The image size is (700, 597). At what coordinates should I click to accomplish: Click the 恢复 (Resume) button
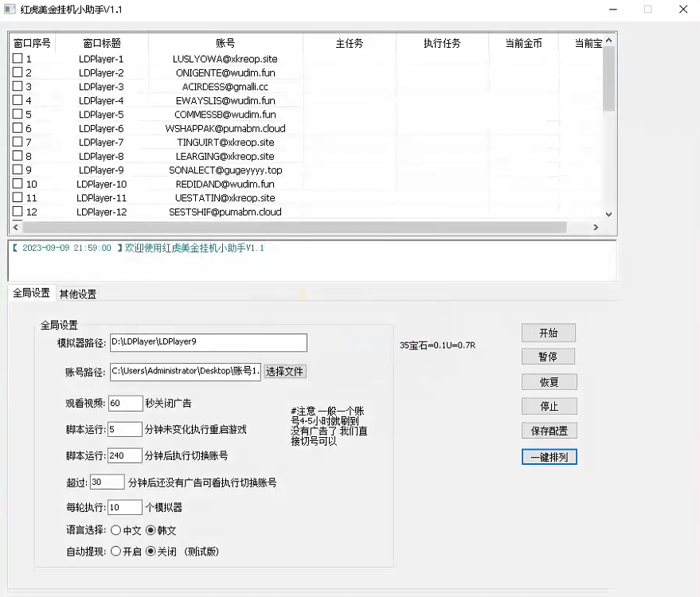point(548,381)
